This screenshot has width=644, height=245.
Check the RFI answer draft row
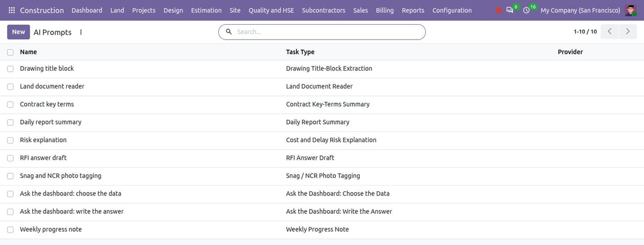coord(11,158)
